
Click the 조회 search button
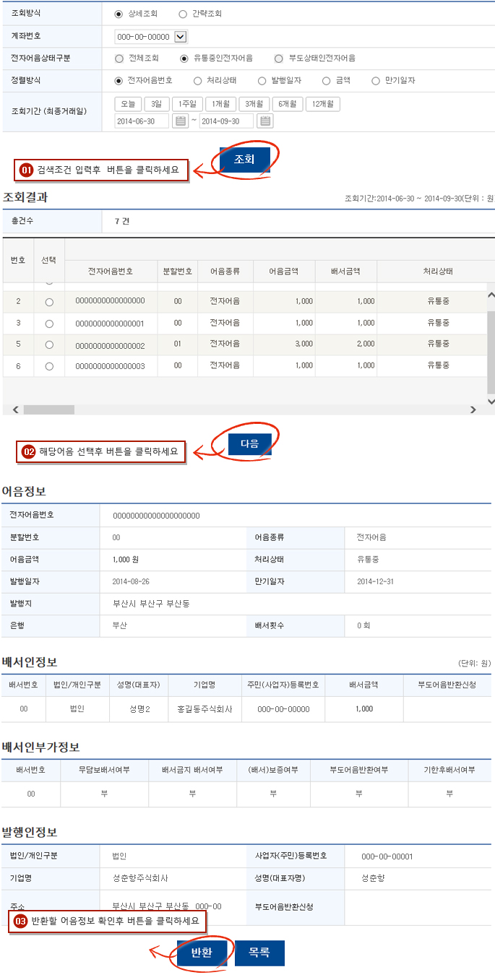(x=244, y=160)
